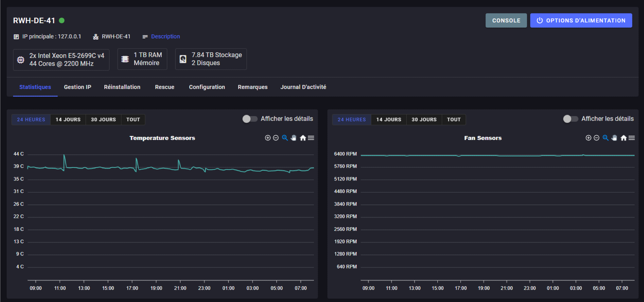
Task: Select 30 JOURS range for Fan Sensors
Action: [424, 119]
